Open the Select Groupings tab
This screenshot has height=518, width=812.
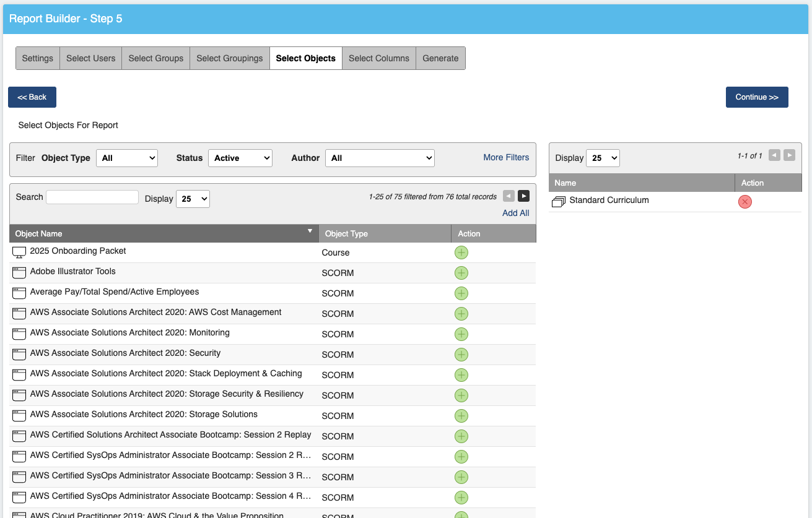(x=230, y=58)
